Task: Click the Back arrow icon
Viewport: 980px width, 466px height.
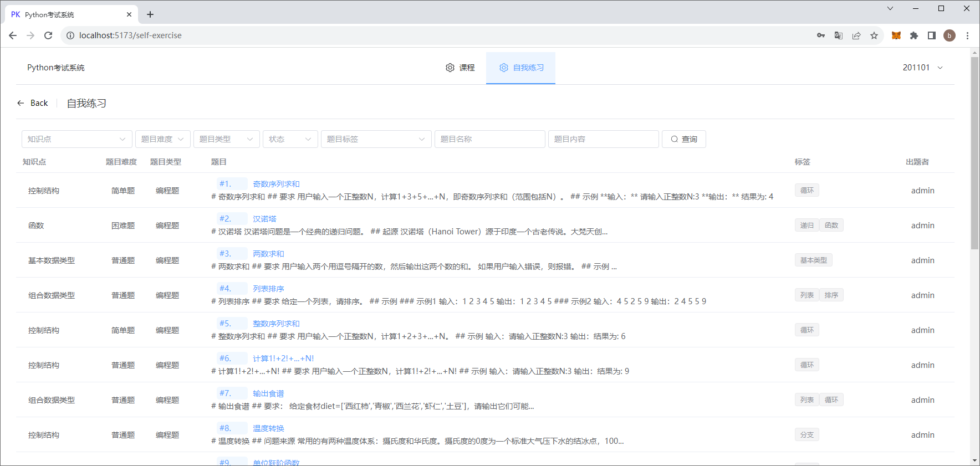Action: coord(21,103)
